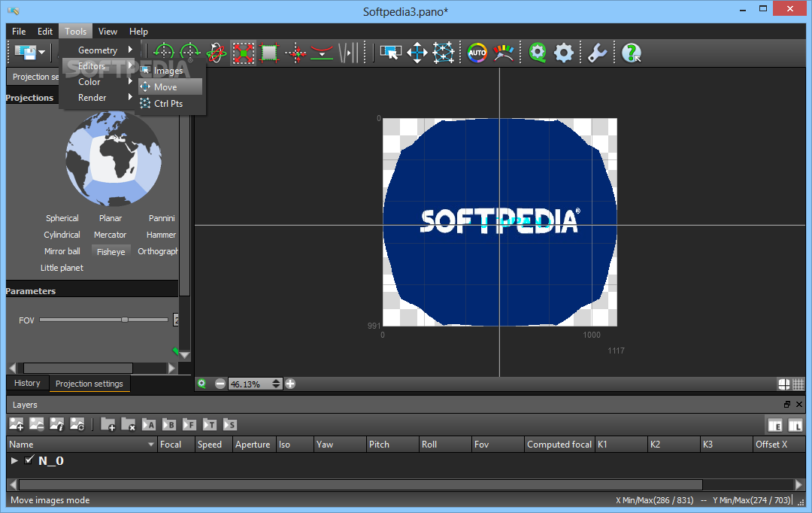The width and height of the screenshot is (812, 513).
Task: Toggle the crosshair guides view icon
Action: pos(784,384)
